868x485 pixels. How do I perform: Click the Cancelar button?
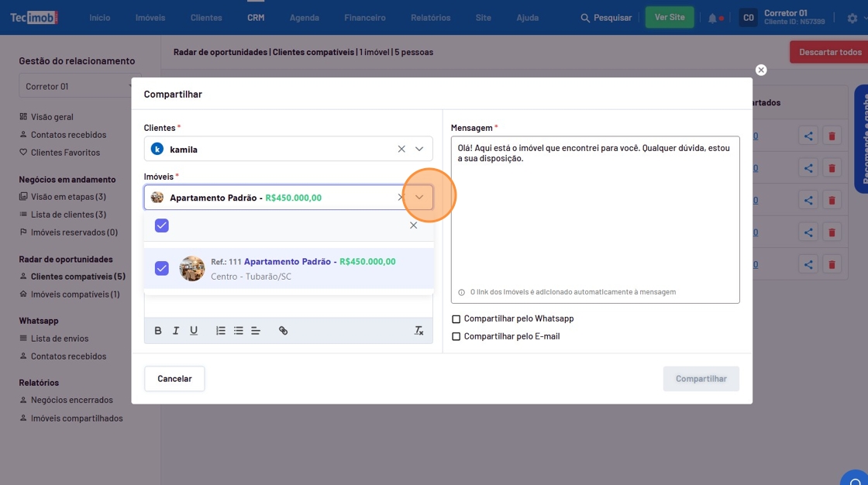pos(174,379)
